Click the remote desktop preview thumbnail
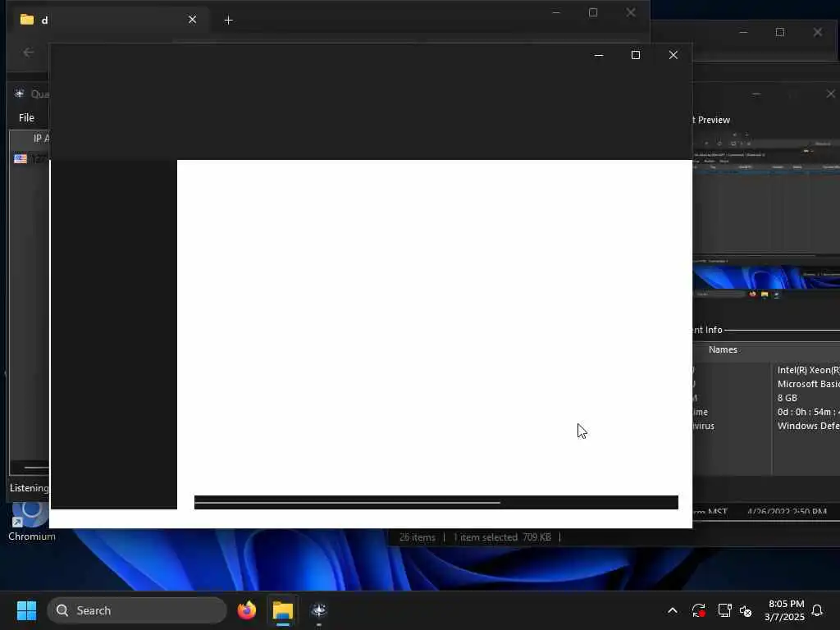840x630 pixels. click(766, 214)
